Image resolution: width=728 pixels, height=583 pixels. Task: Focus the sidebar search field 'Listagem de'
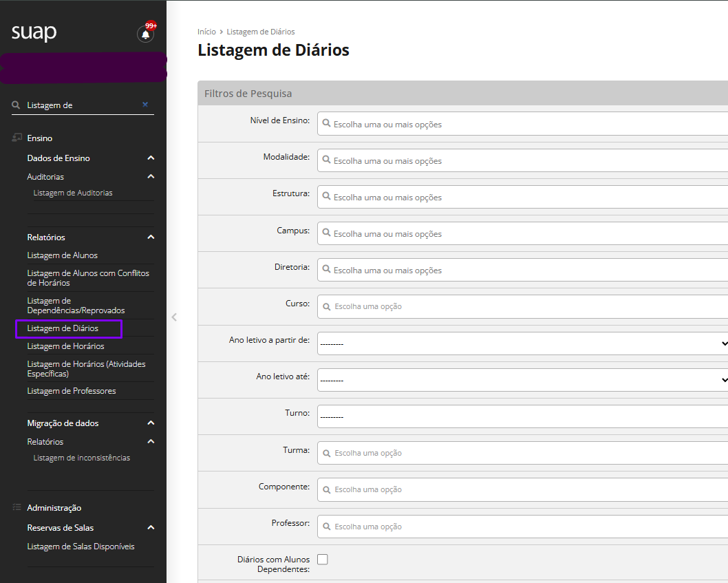[83, 105]
